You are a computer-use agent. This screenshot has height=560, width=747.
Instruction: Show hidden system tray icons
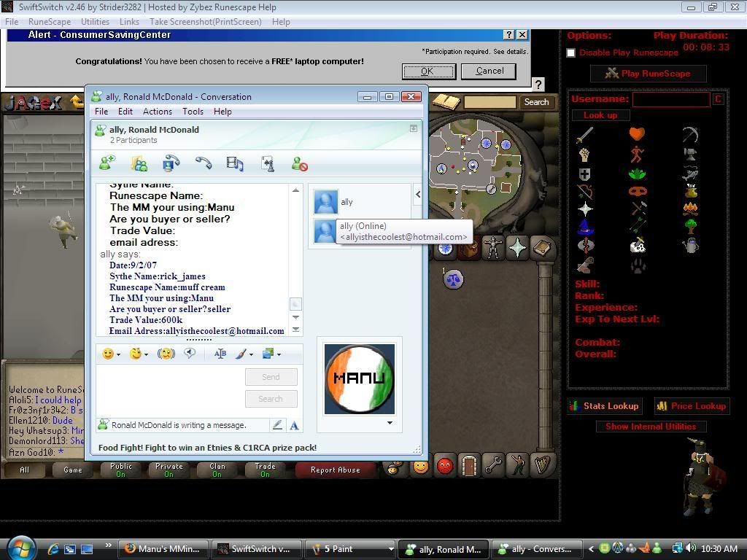tap(591, 549)
